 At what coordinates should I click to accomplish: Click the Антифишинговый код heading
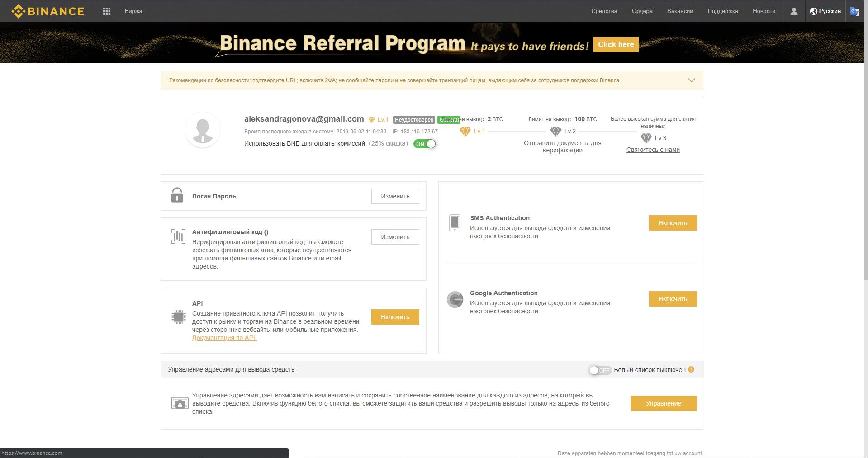click(230, 232)
